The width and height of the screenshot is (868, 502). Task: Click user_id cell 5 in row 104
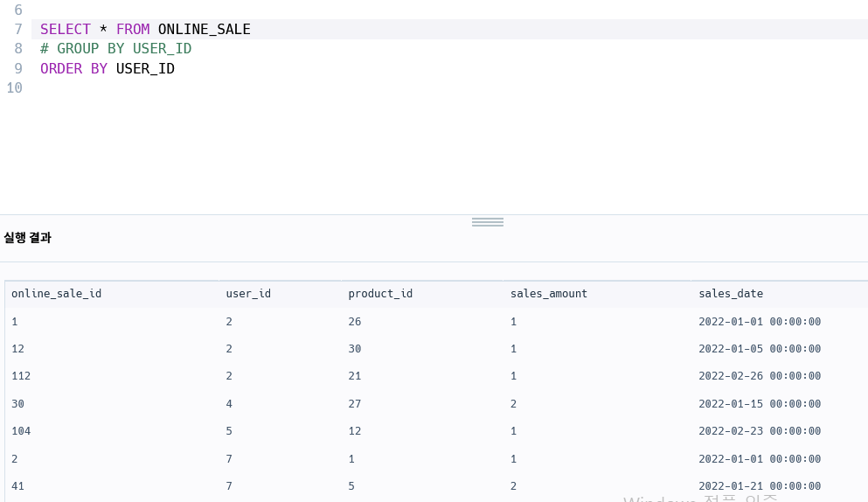pos(229,431)
